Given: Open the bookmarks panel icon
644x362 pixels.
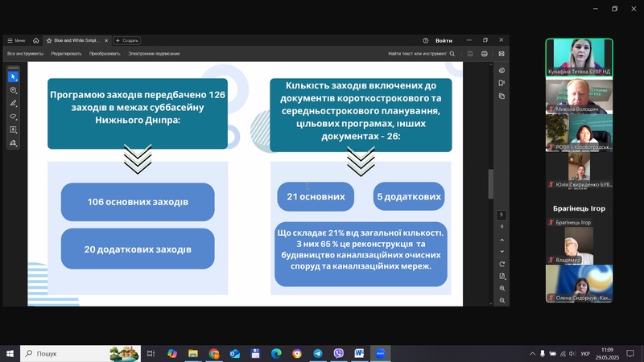Looking at the screenshot, I should coord(502,84).
